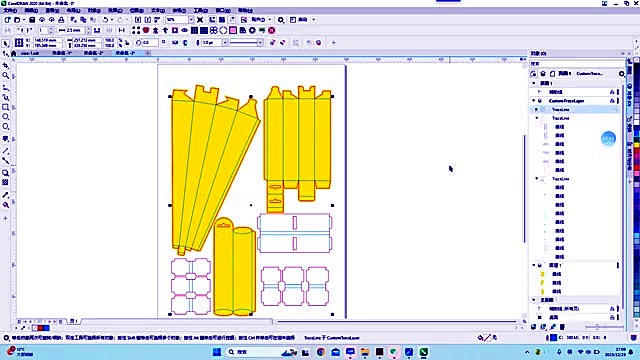Toggle the lock on the 桌面 layer
Viewport: 640px width, 360px height.
[612, 317]
